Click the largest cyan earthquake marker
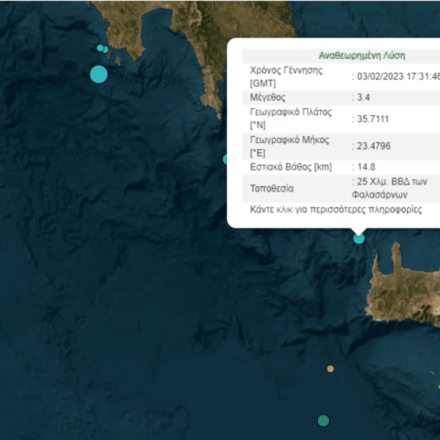Image resolution: width=440 pixels, height=440 pixels. [x=99, y=74]
